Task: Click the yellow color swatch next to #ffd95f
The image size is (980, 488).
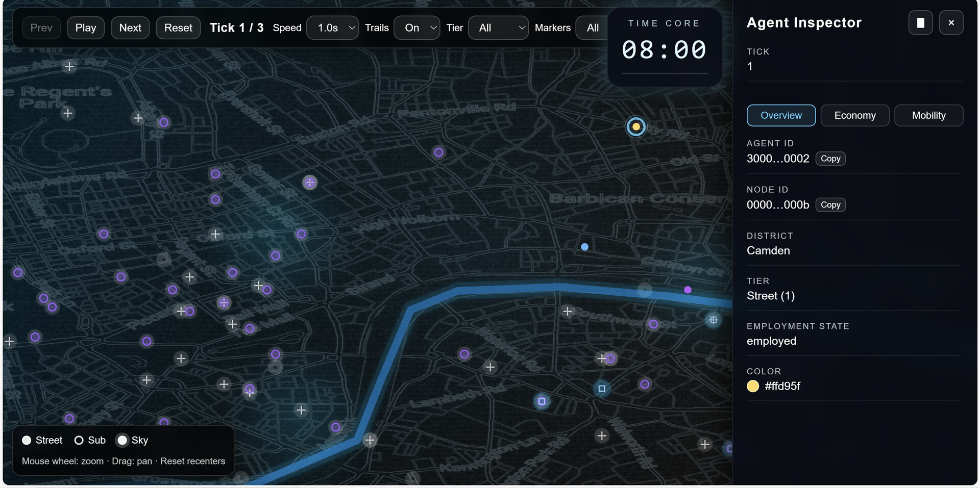Action: [x=753, y=386]
